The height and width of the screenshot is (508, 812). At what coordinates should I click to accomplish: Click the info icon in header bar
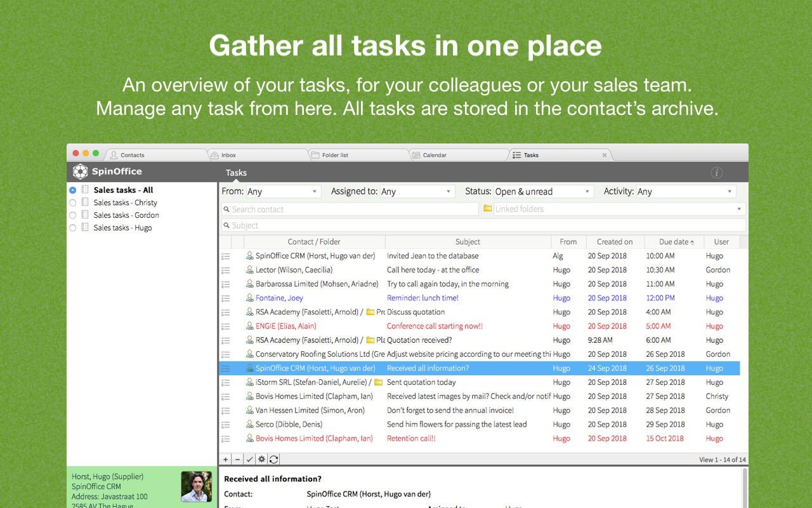(717, 173)
